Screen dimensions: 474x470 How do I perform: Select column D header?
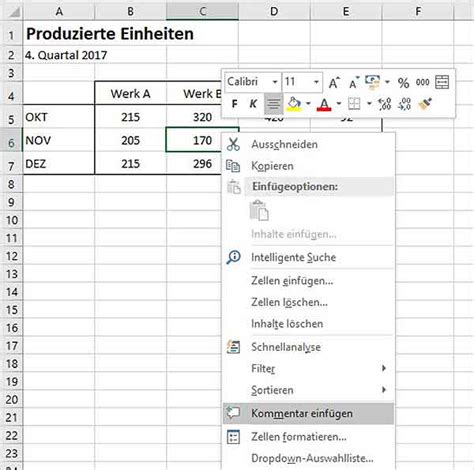[x=274, y=12]
